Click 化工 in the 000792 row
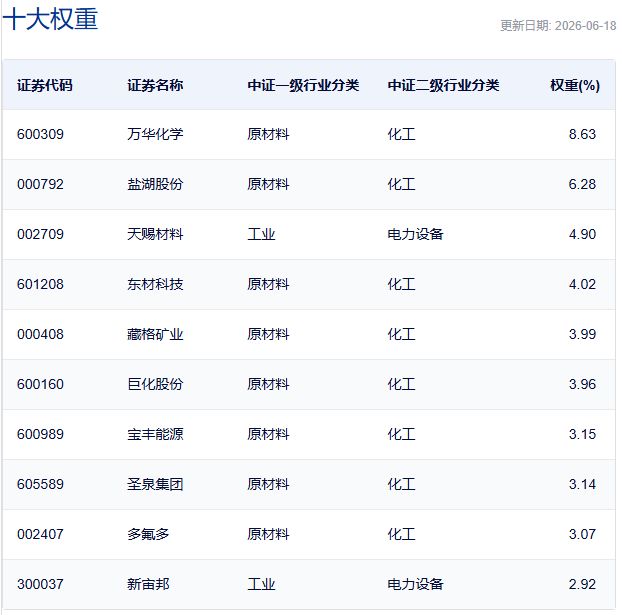The width and height of the screenshot is (622, 615). click(x=401, y=184)
